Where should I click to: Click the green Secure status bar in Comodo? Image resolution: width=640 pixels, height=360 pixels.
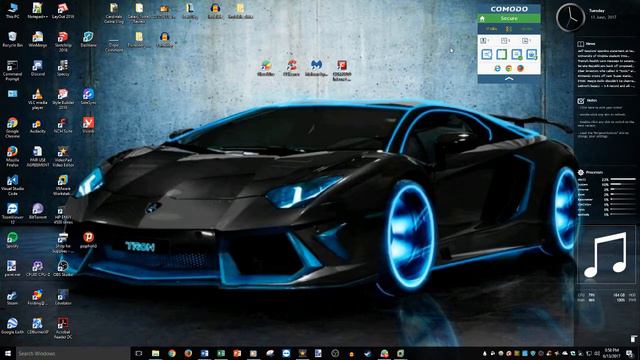click(x=509, y=18)
